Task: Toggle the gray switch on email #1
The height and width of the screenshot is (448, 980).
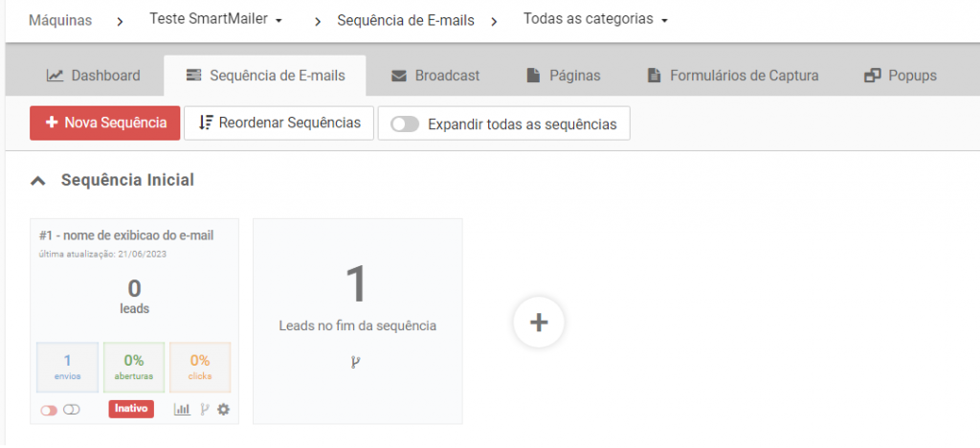Action: point(72,410)
